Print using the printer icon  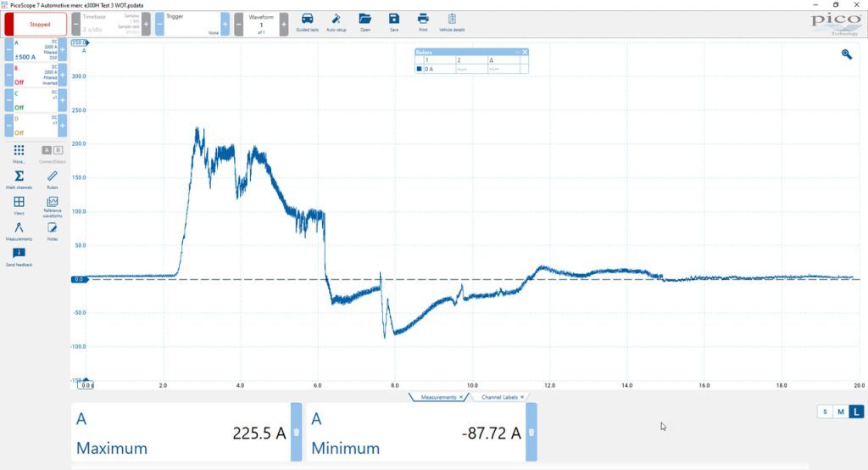pyautogui.click(x=423, y=19)
